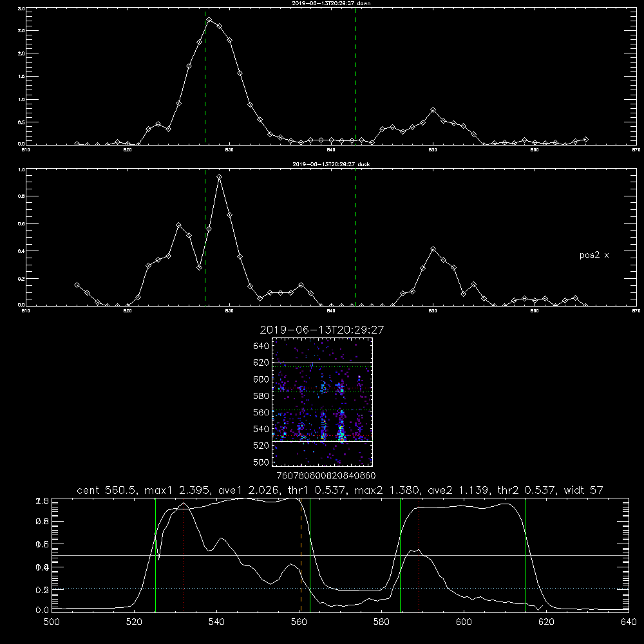This screenshot has height=644, width=644.
Task: Click the first (leftmost) diamond marker in dusk plot
Action: click(77, 285)
